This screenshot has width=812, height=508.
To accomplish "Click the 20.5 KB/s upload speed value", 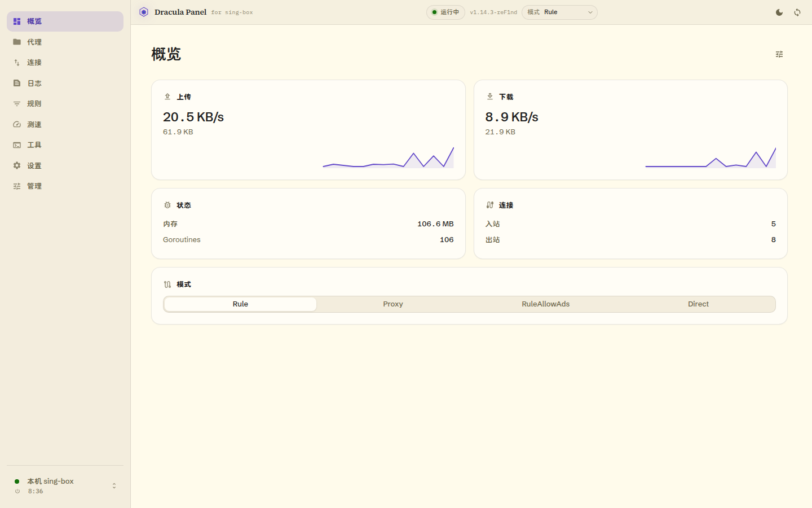I will point(193,117).
